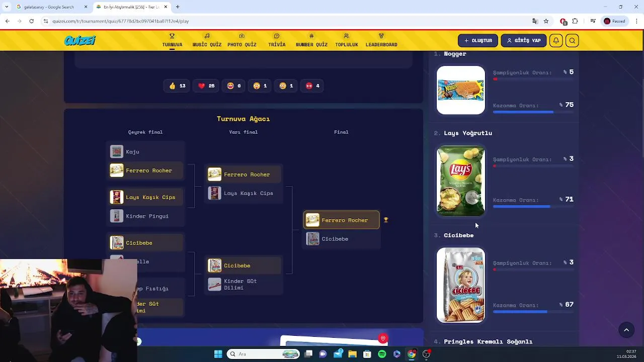Open Spotify from the taskbar
Viewport: 644px width, 362px height.
[382, 354]
